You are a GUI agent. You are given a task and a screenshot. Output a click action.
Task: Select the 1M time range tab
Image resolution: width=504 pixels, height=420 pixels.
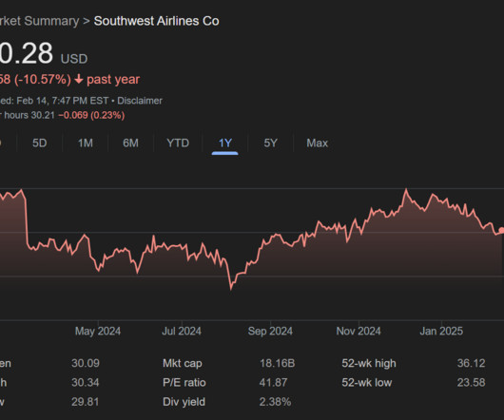[x=86, y=143]
